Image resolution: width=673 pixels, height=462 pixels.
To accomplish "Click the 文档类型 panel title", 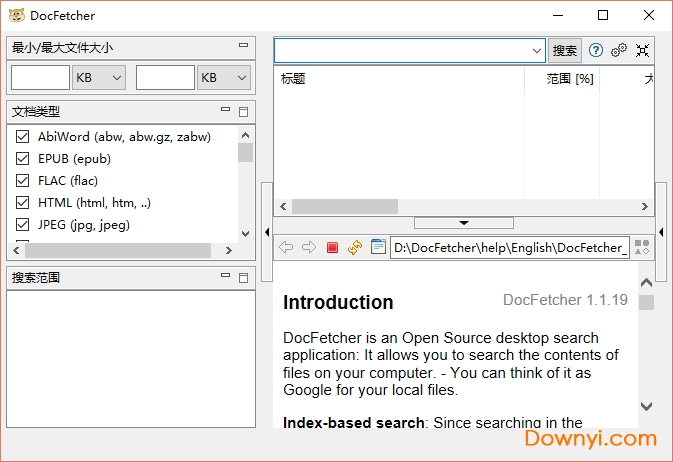I will coord(36,112).
